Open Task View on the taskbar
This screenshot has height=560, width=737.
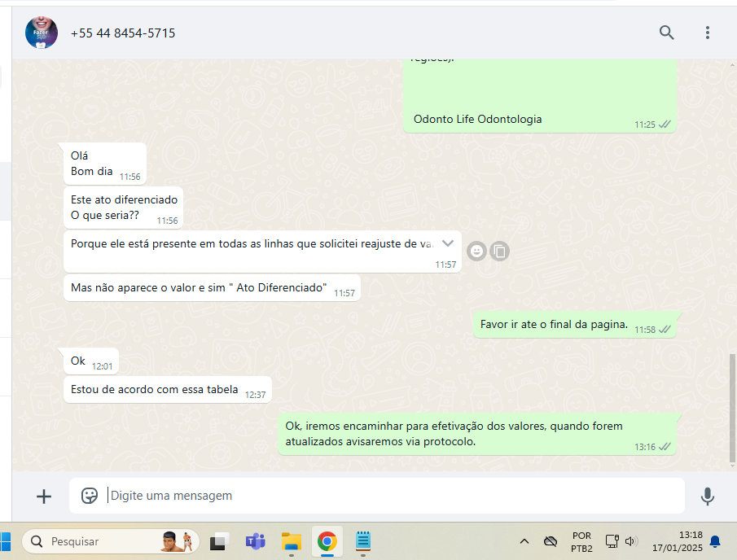[x=219, y=541]
